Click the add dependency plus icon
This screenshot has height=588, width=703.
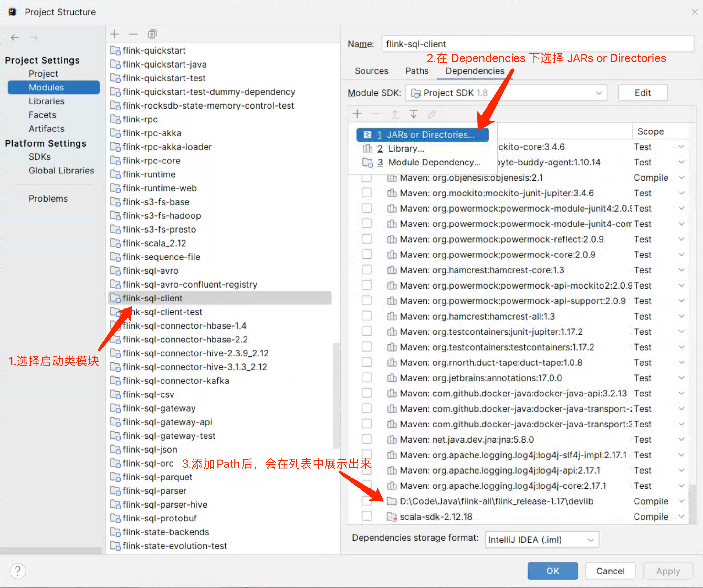(357, 114)
